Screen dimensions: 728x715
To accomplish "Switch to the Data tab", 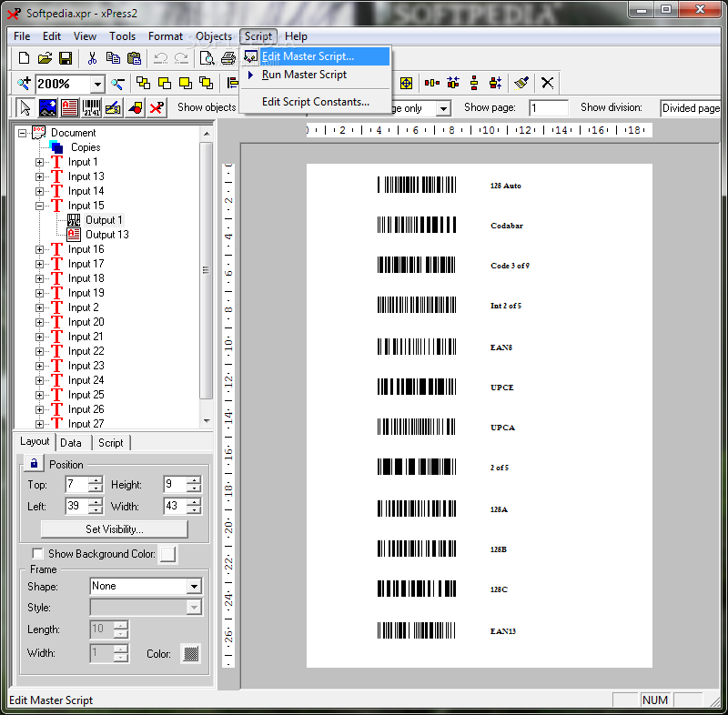I will click(x=71, y=443).
